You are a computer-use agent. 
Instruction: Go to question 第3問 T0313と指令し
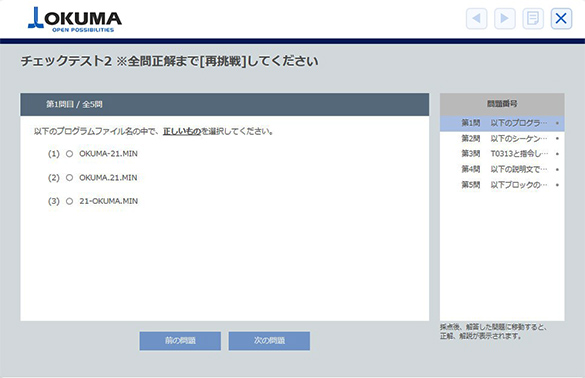[x=502, y=154]
